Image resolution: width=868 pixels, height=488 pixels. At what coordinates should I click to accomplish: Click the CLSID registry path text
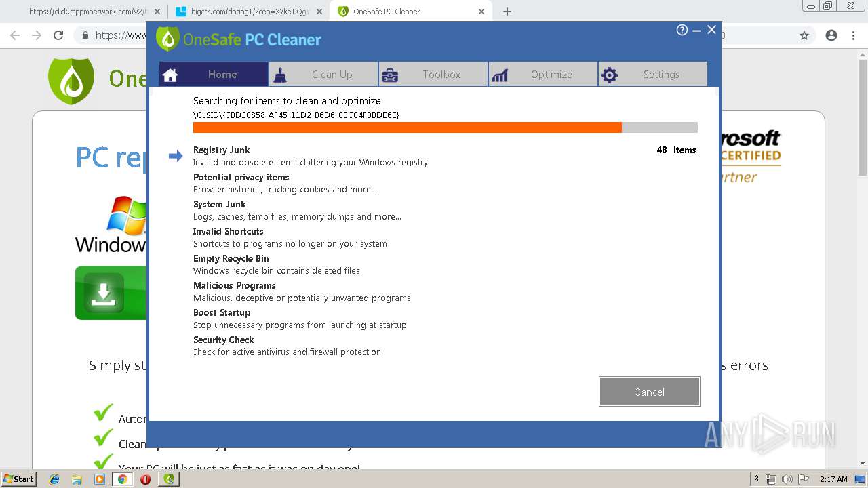click(296, 115)
